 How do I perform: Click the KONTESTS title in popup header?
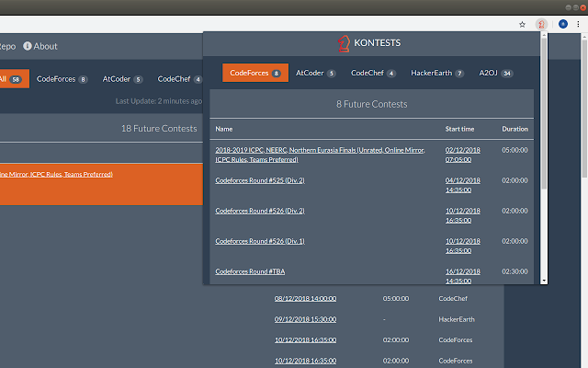pyautogui.click(x=378, y=43)
